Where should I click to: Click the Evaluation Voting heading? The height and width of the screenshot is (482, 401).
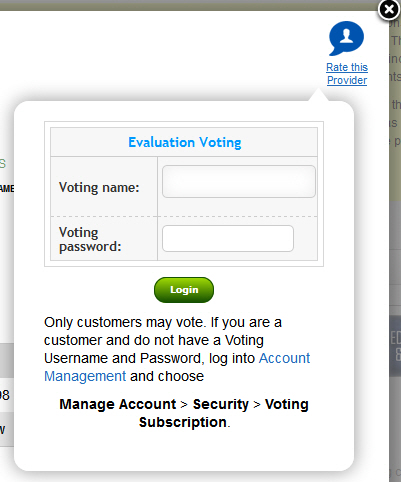click(x=185, y=142)
